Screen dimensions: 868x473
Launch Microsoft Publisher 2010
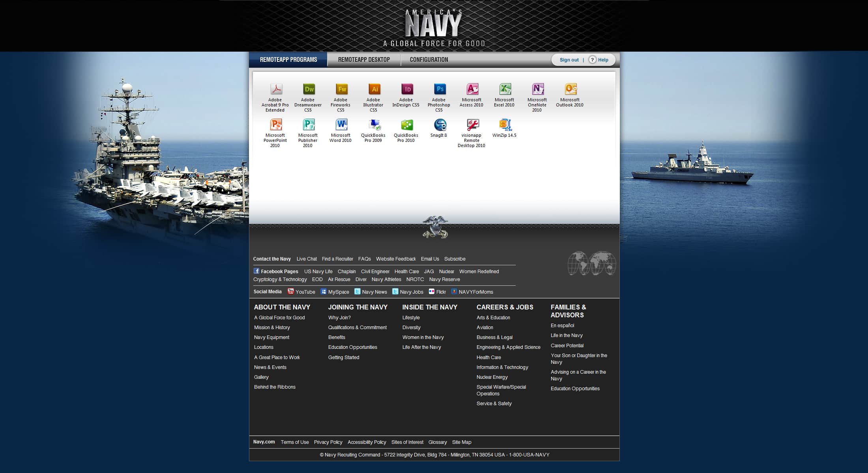point(308,133)
